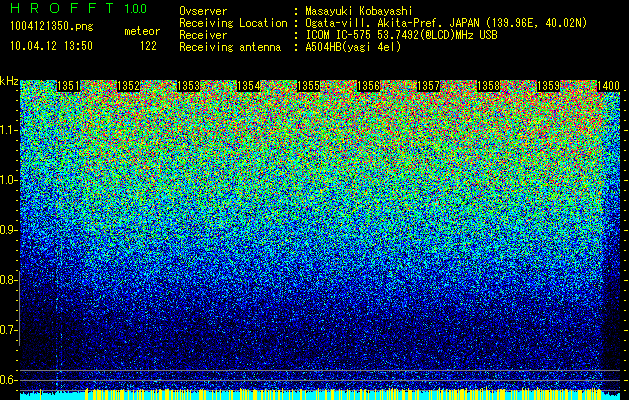Screen dimensions: 629x400
Task: Select the 1351 time marker
Action: [69, 86]
